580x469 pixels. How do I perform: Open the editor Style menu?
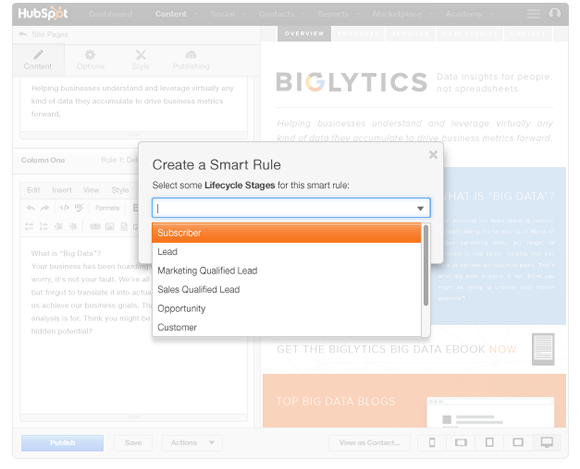(x=120, y=190)
